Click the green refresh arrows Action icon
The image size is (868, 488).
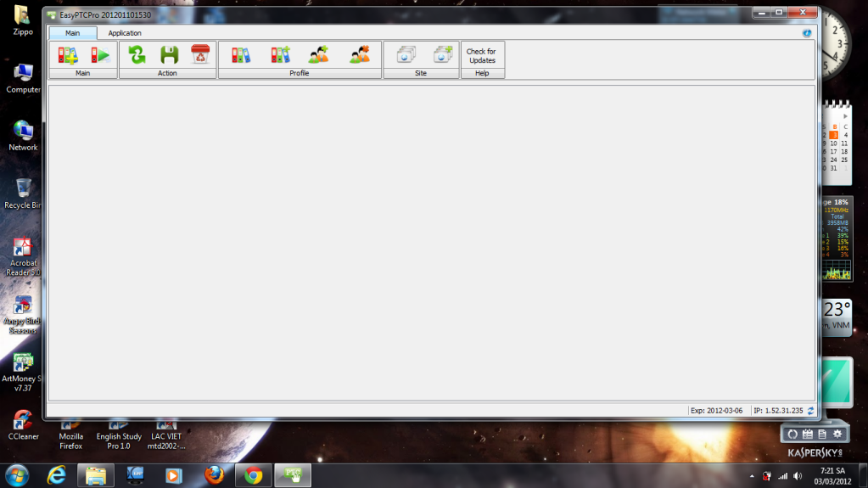137,55
